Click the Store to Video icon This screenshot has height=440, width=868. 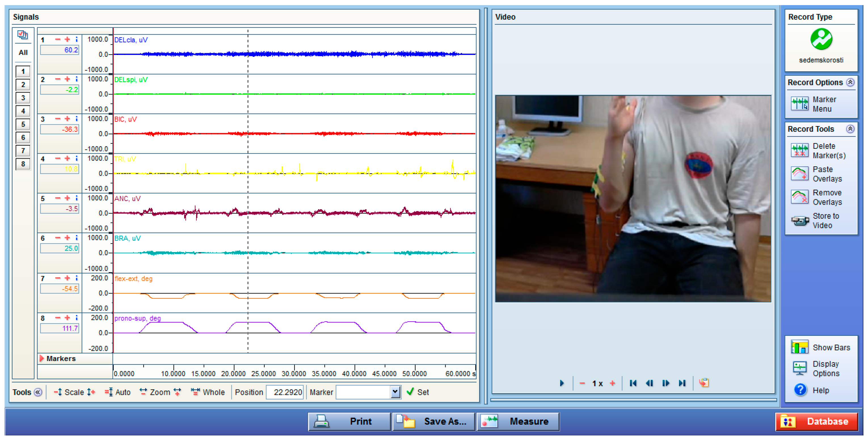(x=799, y=221)
